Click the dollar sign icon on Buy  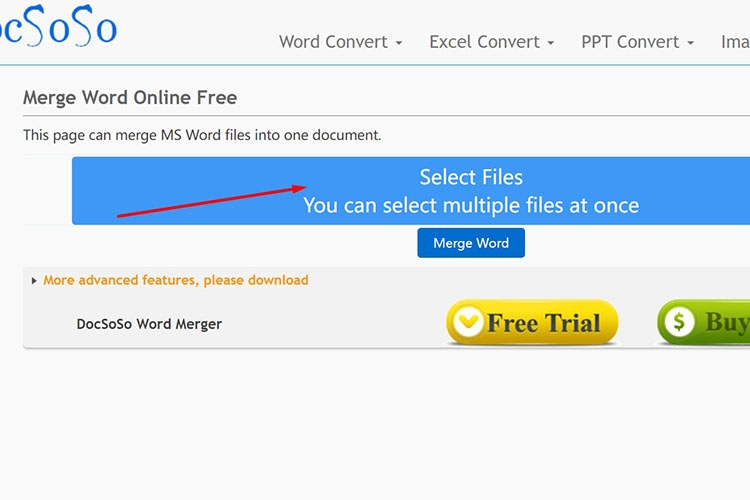679,322
